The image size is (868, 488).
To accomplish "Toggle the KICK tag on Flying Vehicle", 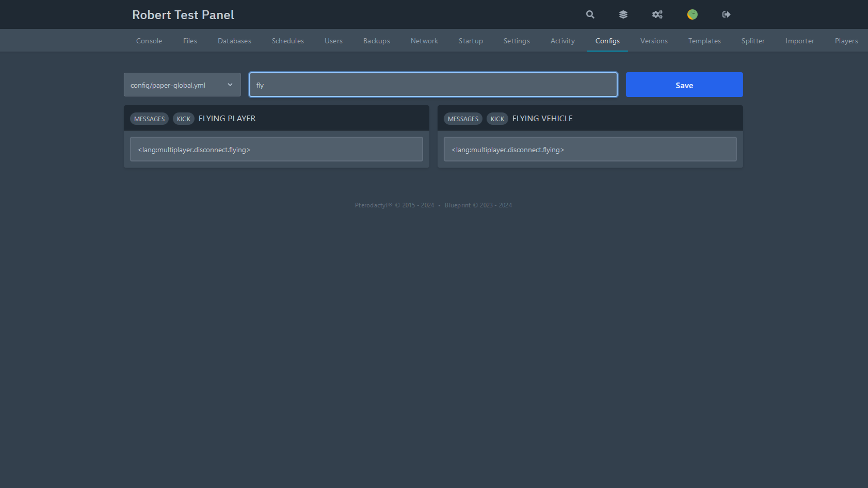I will [x=497, y=119].
